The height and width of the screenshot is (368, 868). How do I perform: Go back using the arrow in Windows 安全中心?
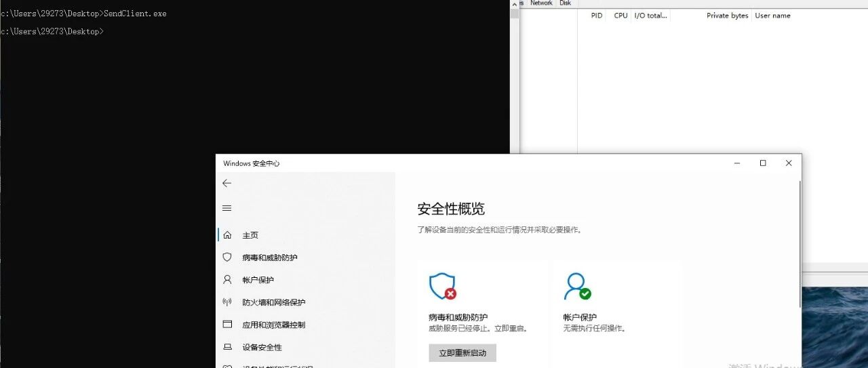226,183
